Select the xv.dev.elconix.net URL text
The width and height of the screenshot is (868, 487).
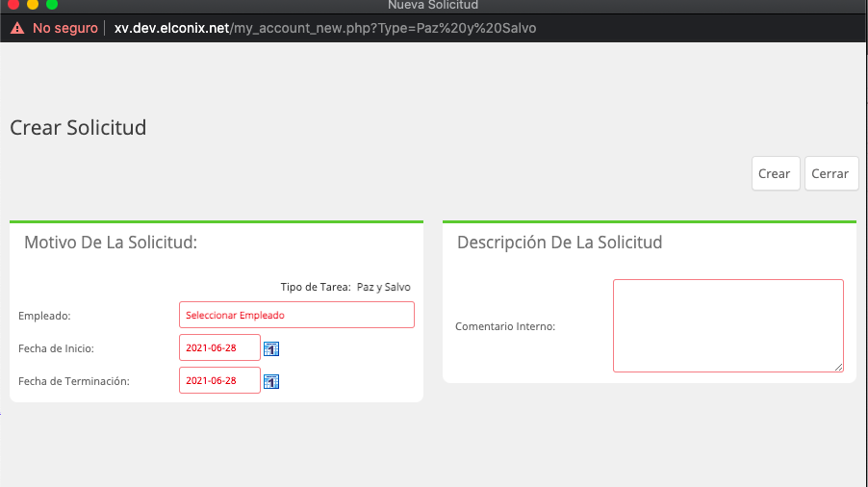point(171,28)
